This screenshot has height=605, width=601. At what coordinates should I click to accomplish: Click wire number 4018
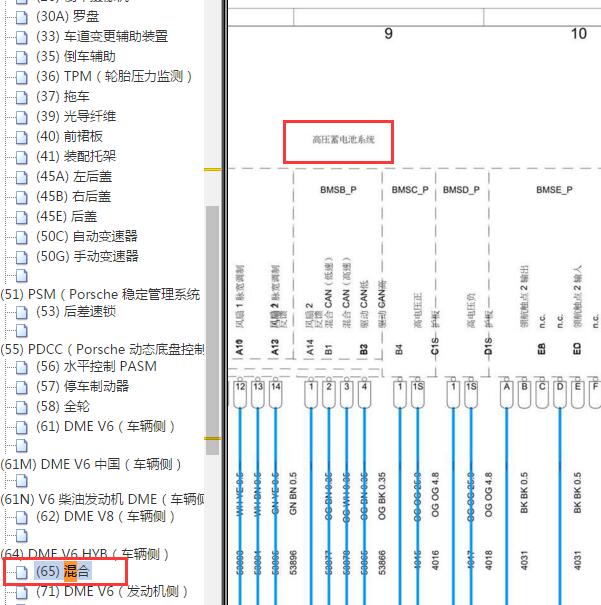point(488,560)
